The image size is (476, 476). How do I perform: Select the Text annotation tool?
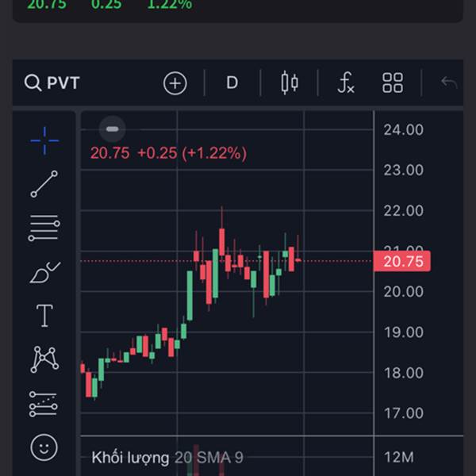click(x=44, y=316)
